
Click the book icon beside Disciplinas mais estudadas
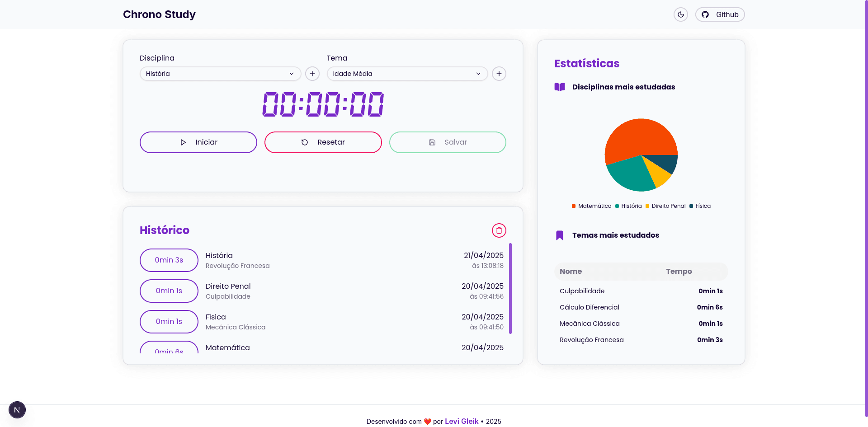560,87
